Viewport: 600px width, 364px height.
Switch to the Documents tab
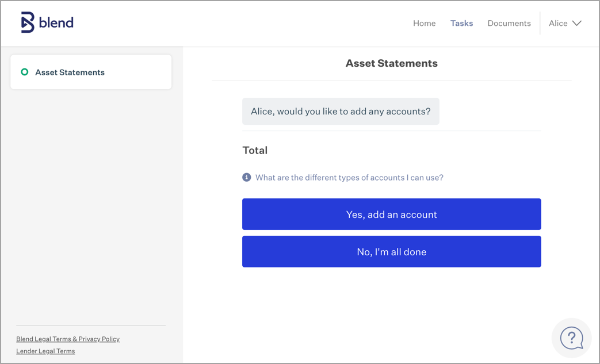coord(509,24)
